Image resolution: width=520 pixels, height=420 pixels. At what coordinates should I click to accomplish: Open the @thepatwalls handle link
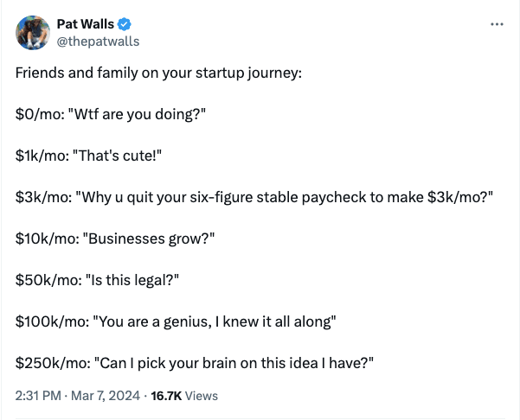click(97, 41)
